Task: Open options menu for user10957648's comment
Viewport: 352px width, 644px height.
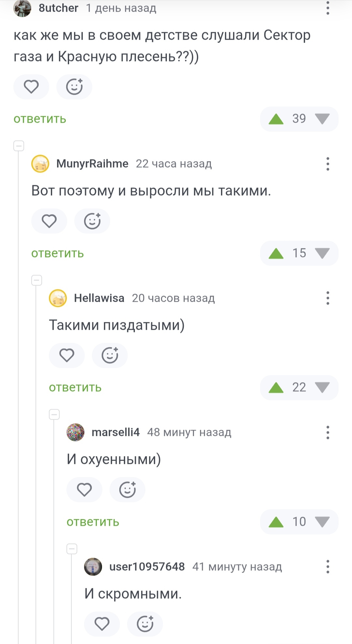Action: coord(328,567)
